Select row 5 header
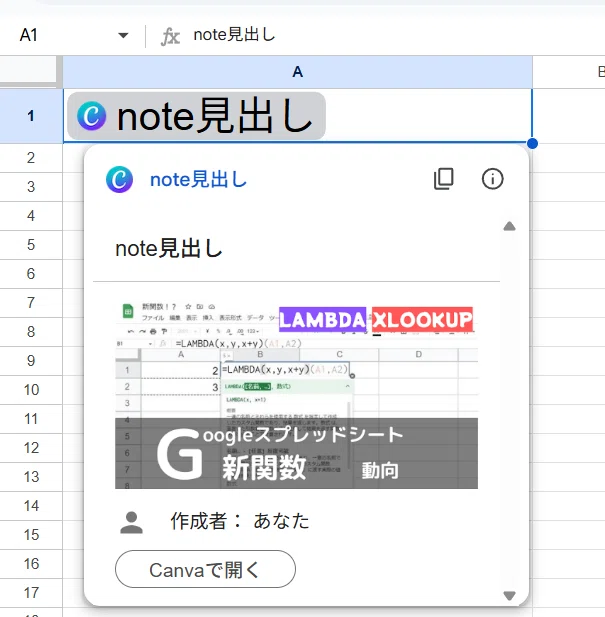The image size is (605, 617). click(x=31, y=245)
